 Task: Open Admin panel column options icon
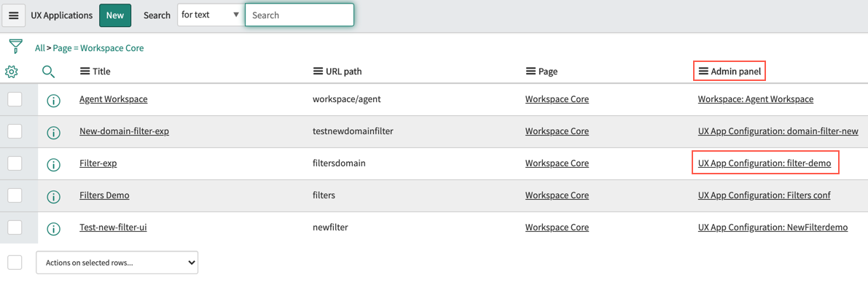tap(703, 71)
